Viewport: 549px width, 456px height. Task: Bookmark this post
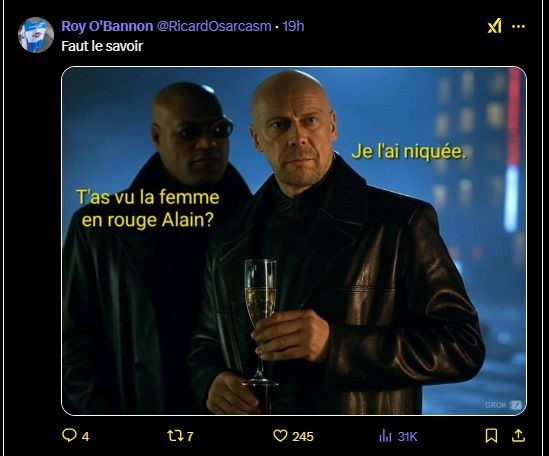pyautogui.click(x=491, y=436)
